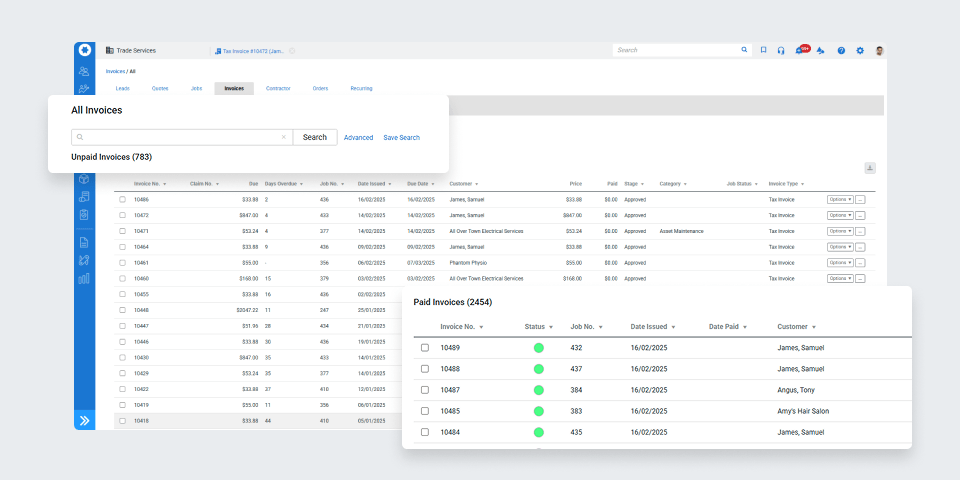Open the bar chart reports sidebar icon

[84, 278]
